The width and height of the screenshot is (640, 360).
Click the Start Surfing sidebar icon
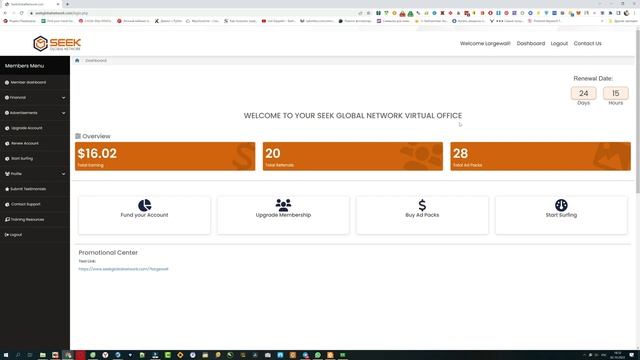[x=7, y=158]
